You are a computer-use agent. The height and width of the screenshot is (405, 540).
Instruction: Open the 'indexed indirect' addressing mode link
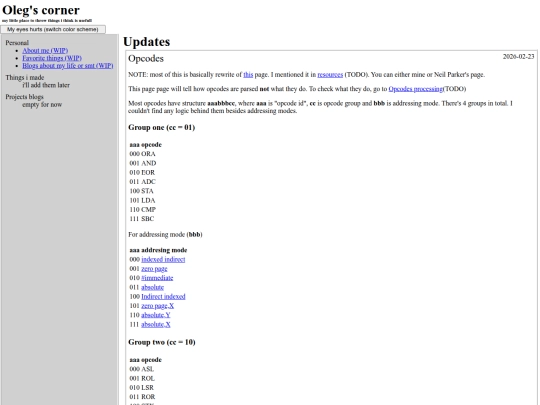(x=163, y=259)
